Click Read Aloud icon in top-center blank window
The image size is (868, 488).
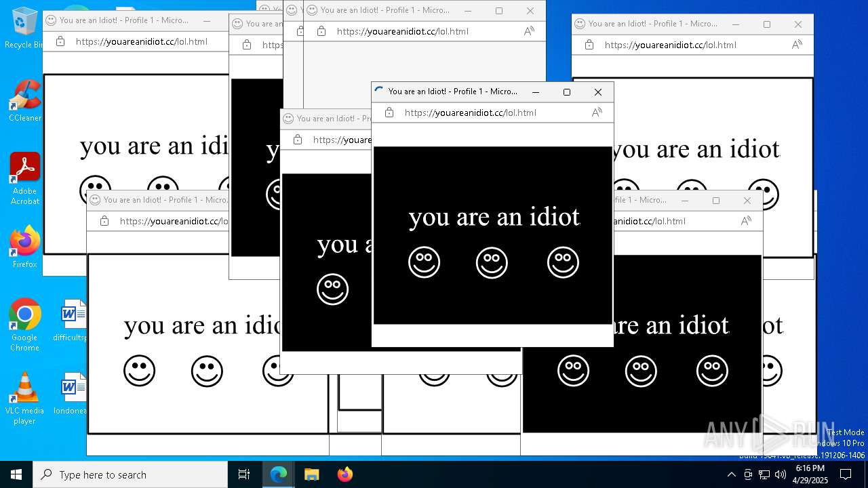529,31
